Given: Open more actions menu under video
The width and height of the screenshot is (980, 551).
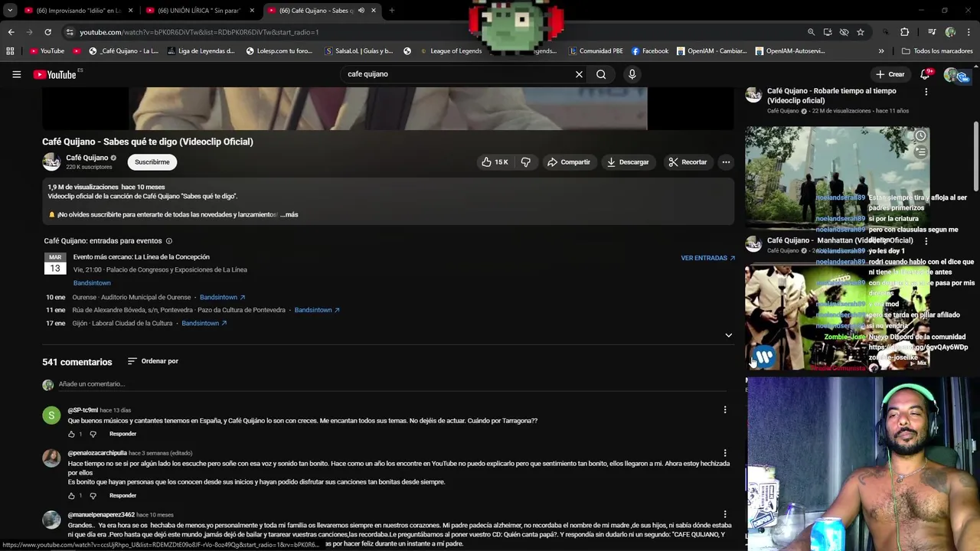Looking at the screenshot, I should tap(726, 162).
